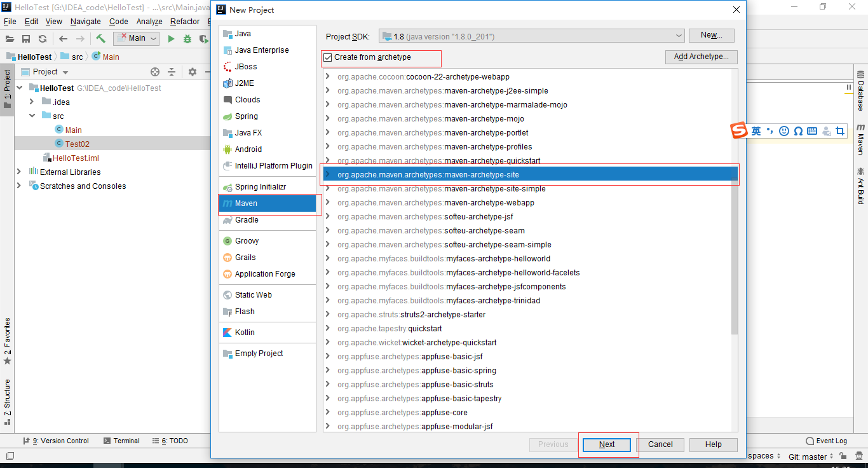Select Spring project type
868x468 pixels.
[268, 116]
